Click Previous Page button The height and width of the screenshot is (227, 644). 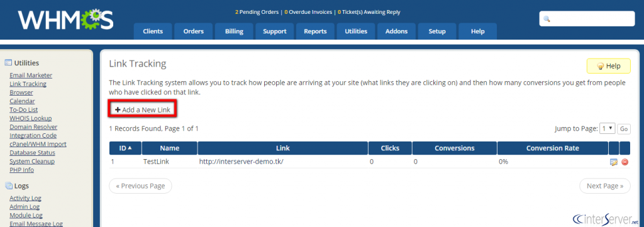point(140,186)
